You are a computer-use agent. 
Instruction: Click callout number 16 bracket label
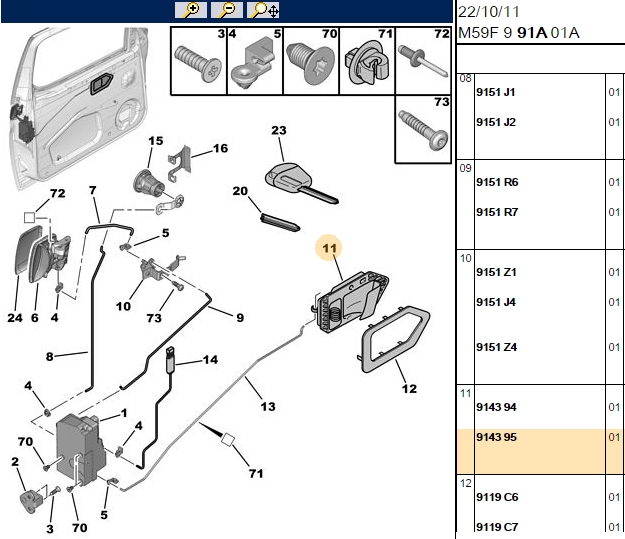pos(220,148)
